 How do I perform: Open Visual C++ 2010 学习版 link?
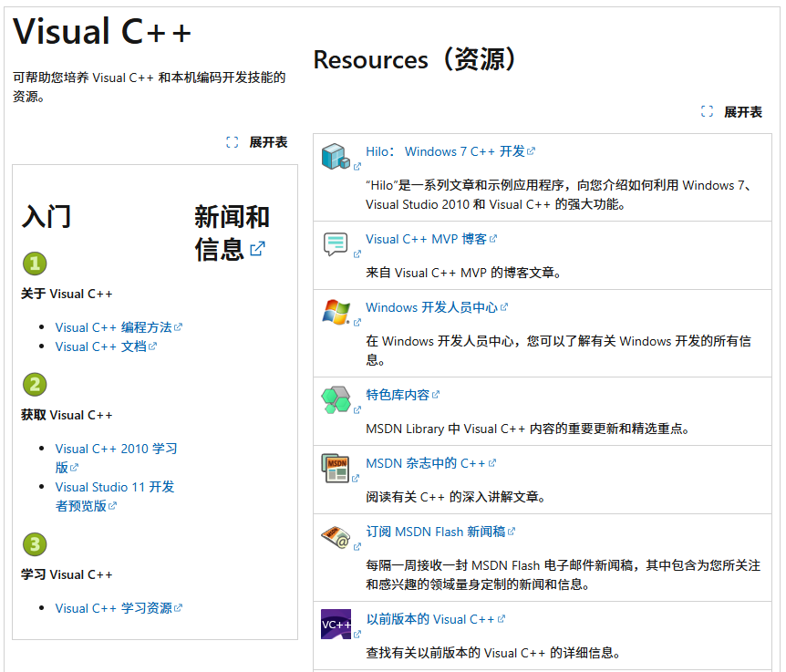117,458
